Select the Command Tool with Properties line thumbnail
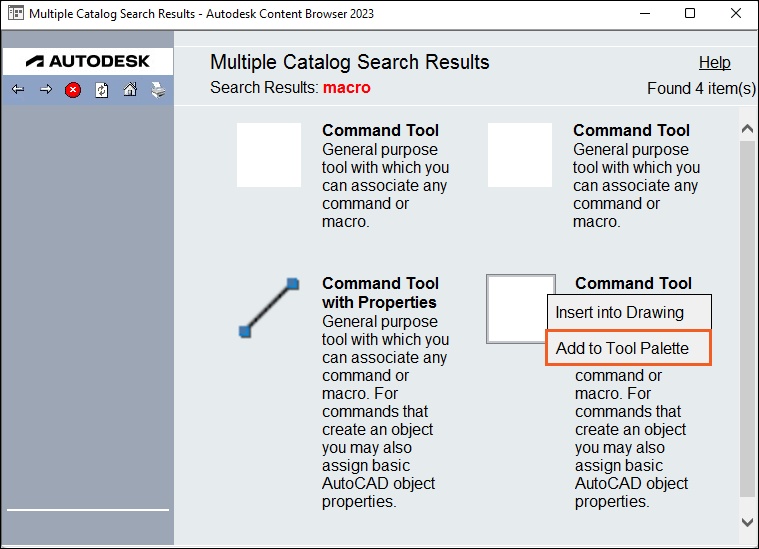 click(269, 307)
